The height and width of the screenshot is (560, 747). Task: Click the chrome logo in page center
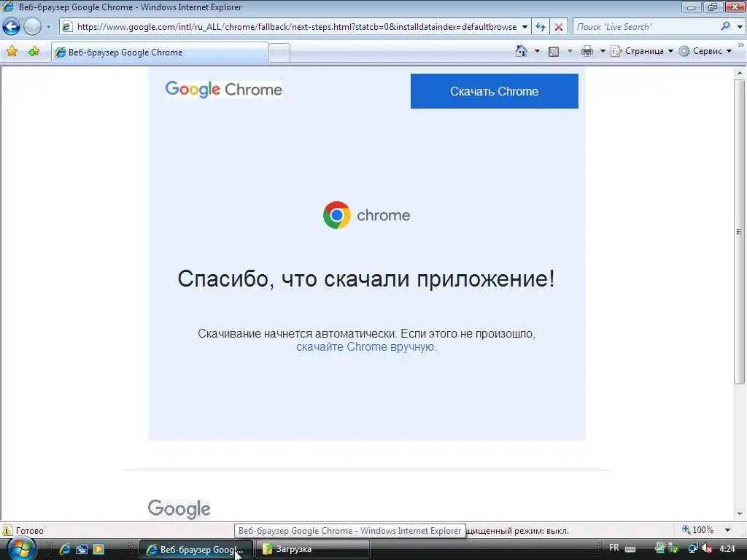coord(366,215)
